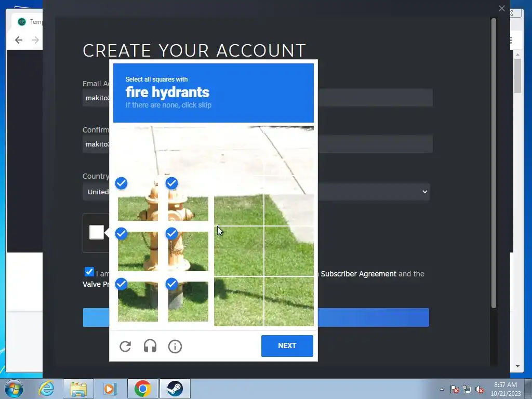The image size is (532, 399).
Task: Deselect the tile with the hydrant's top-right cap
Action: pyautogui.click(x=188, y=201)
